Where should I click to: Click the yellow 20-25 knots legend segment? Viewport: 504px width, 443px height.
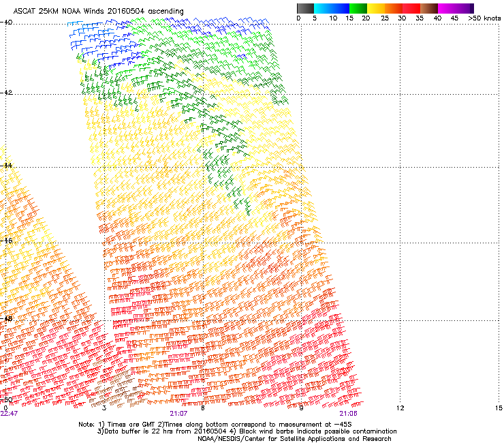tap(376, 8)
